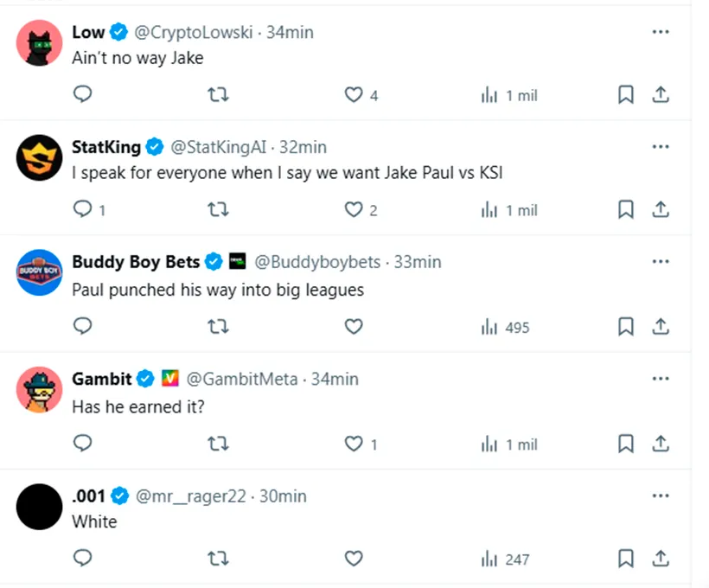The height and width of the screenshot is (588, 709).
Task: Repost Gambit's "Has he earned it?" tweet
Action: [219, 444]
